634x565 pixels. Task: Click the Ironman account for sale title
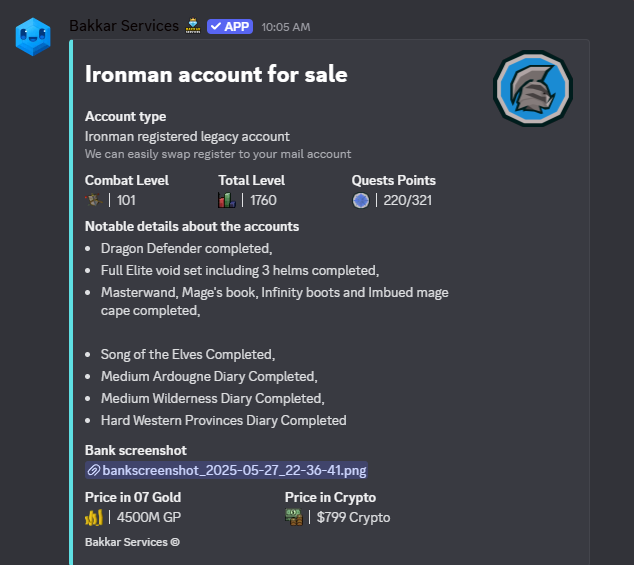[x=216, y=74]
